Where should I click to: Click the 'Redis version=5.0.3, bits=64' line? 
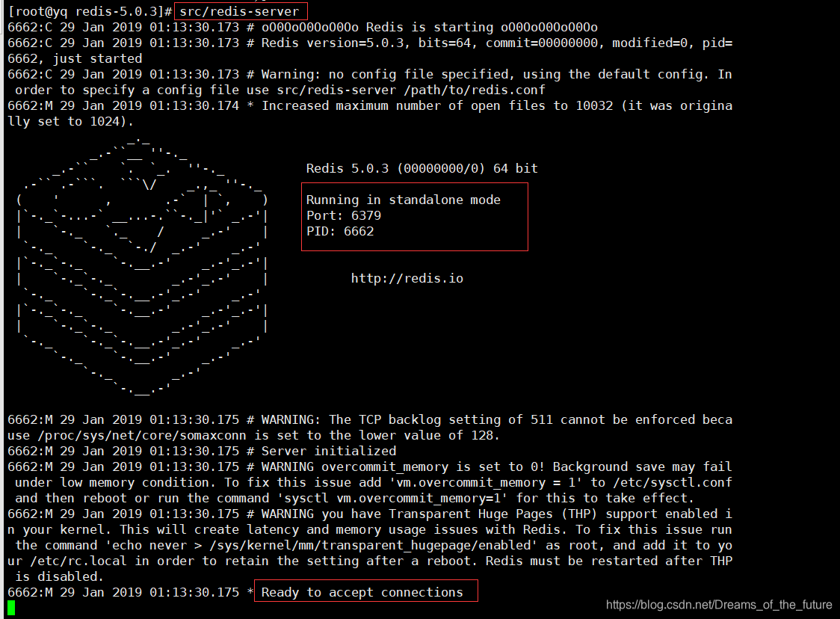coord(370,43)
